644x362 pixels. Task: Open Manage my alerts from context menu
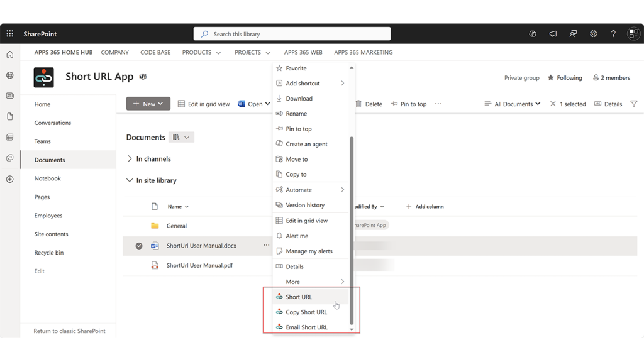(311, 251)
